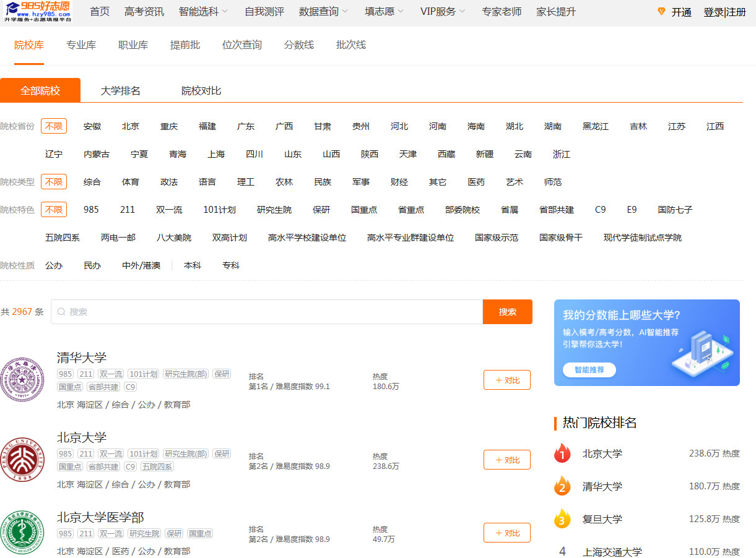756x558 pixels.
Task: Switch to the 分数线 tab
Action: point(299,45)
